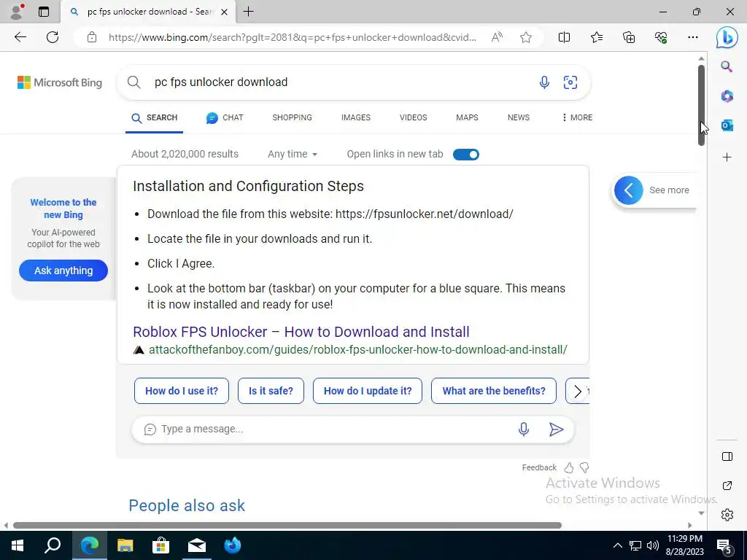This screenshot has height=560, width=747.
Task: Switch to the NEWS tab
Action: [519, 117]
